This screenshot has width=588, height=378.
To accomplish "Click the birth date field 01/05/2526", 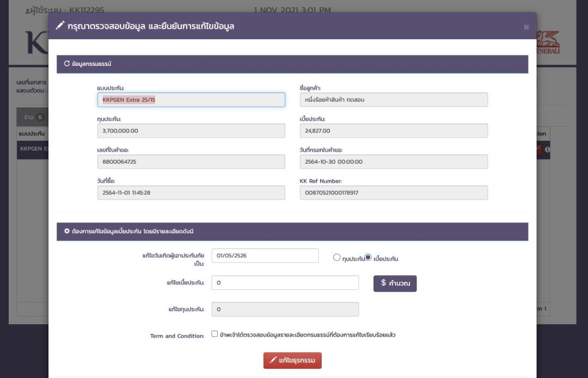I will click(x=265, y=256).
